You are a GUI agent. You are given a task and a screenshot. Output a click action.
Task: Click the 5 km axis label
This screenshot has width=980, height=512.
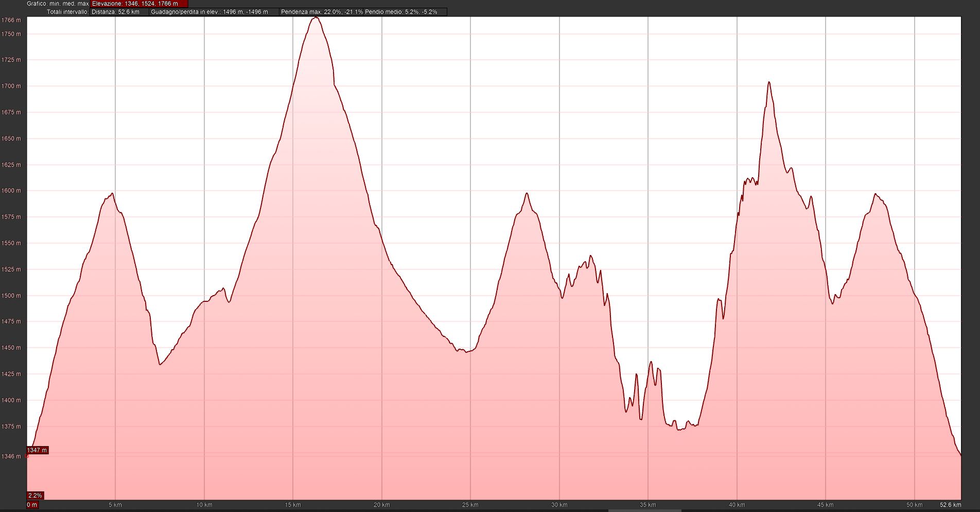115,505
